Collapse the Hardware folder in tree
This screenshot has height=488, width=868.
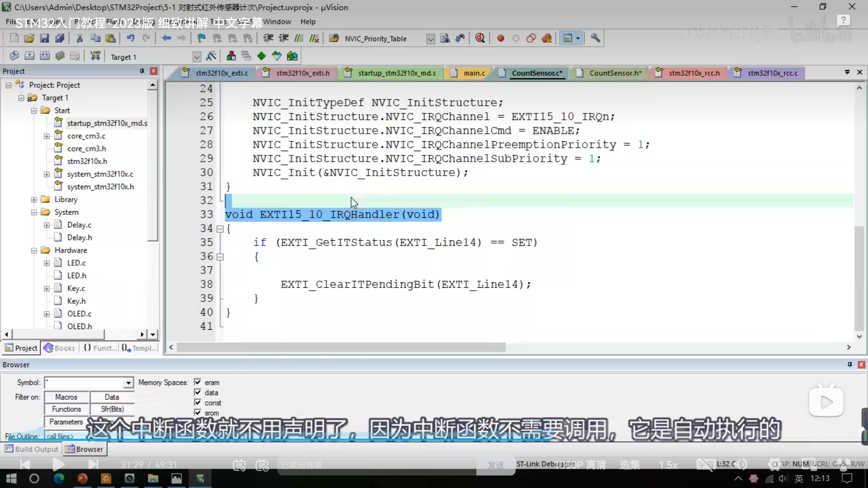tap(34, 250)
